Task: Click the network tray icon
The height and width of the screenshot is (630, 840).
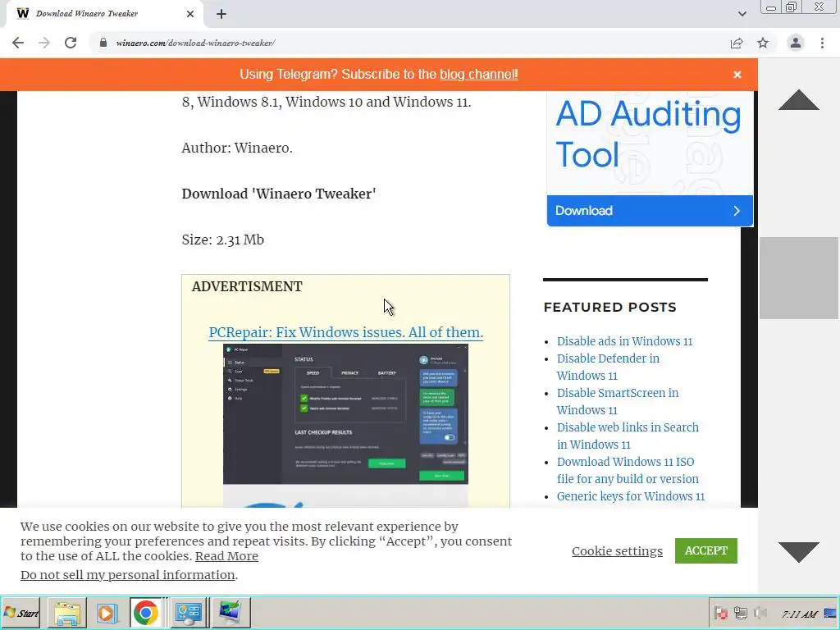Action: [741, 614]
